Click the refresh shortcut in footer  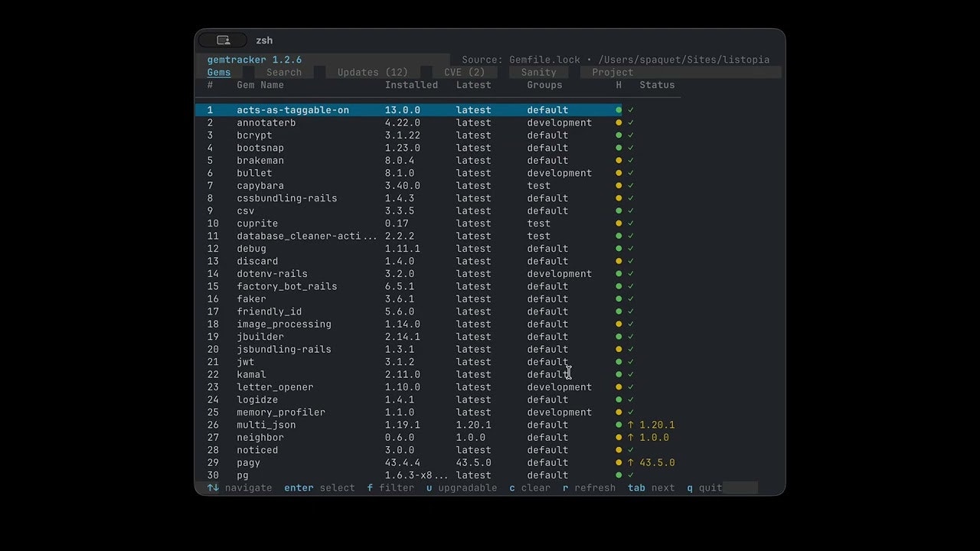pyautogui.click(x=589, y=487)
